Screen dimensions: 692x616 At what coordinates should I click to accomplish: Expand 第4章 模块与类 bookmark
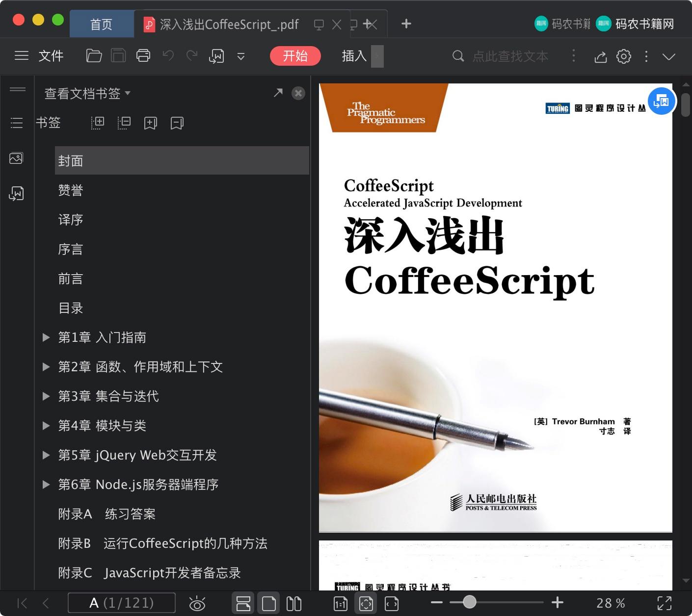click(x=46, y=426)
